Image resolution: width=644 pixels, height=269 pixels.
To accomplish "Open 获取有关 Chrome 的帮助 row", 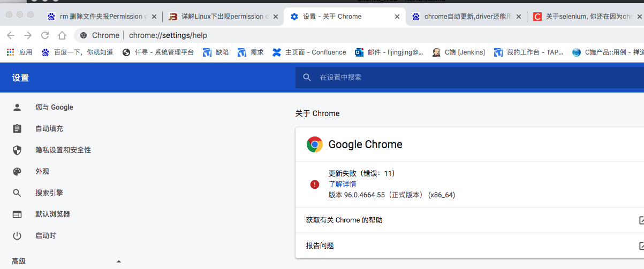I will (469, 220).
